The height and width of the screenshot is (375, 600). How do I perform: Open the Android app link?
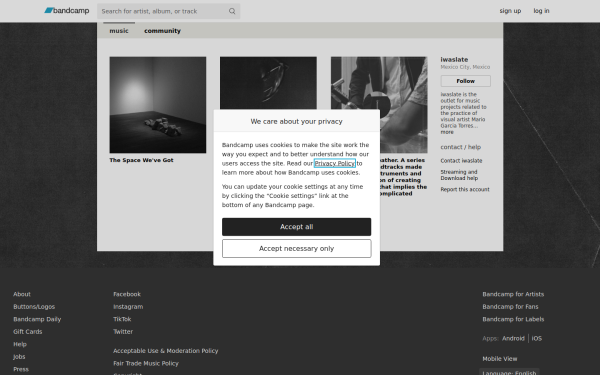tap(513, 339)
